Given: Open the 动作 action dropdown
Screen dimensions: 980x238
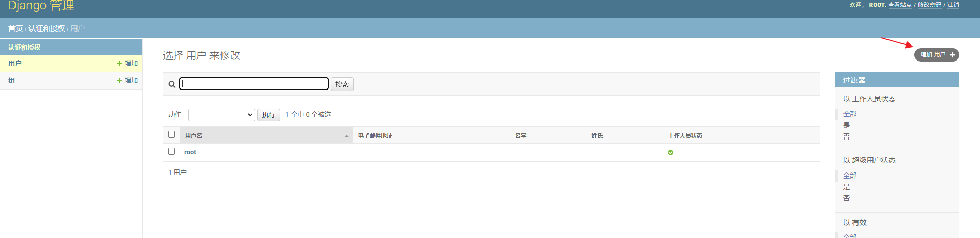Looking at the screenshot, I should coord(222,115).
